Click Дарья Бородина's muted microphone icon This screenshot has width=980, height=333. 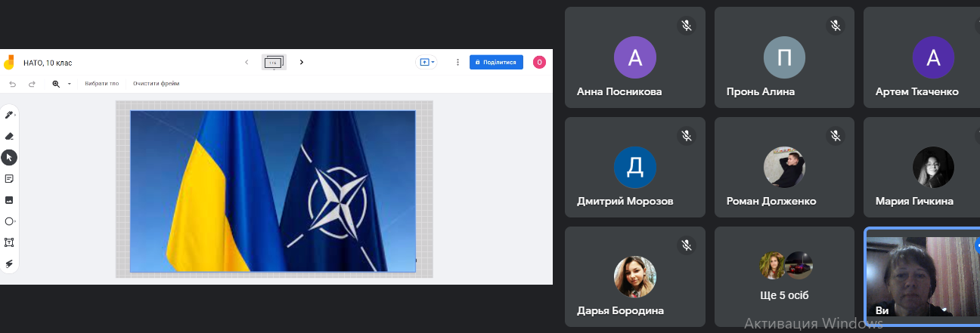pos(687,245)
